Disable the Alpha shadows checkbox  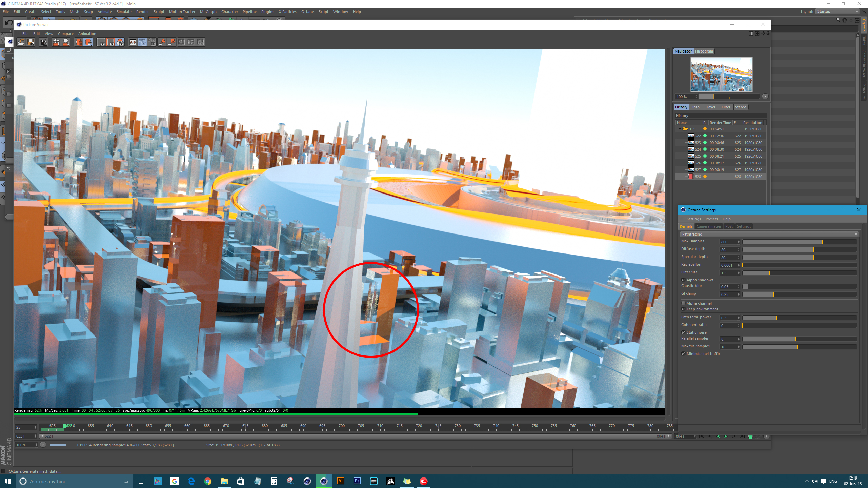[x=683, y=280]
